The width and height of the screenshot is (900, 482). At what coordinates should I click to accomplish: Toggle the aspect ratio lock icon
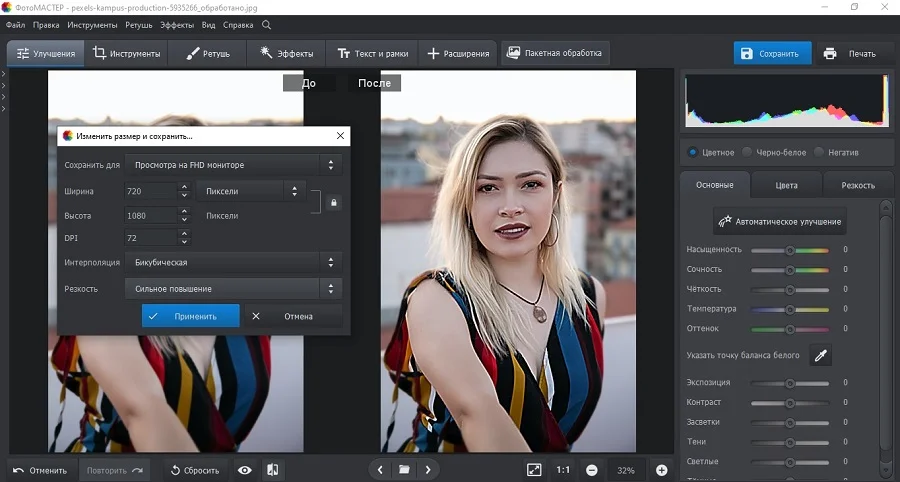click(334, 202)
